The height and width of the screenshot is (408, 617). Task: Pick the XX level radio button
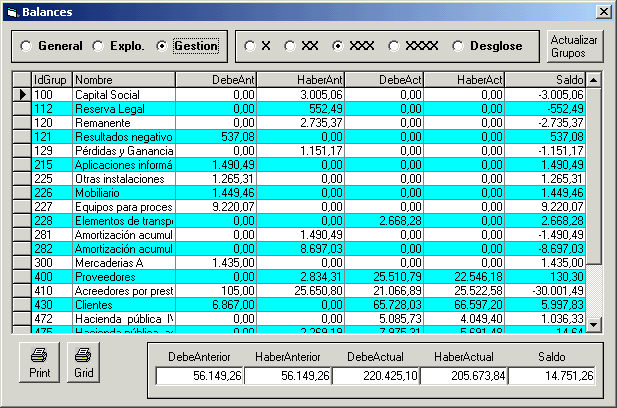(290, 46)
